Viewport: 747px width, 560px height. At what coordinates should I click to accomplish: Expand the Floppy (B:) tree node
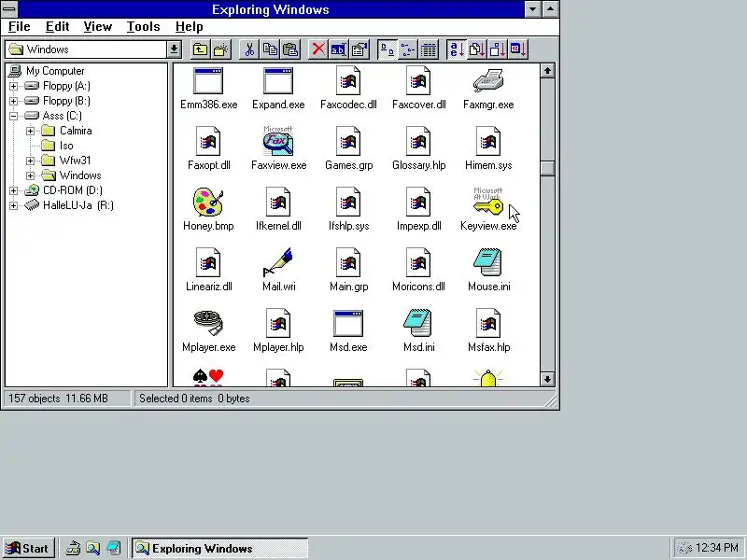pos(13,101)
